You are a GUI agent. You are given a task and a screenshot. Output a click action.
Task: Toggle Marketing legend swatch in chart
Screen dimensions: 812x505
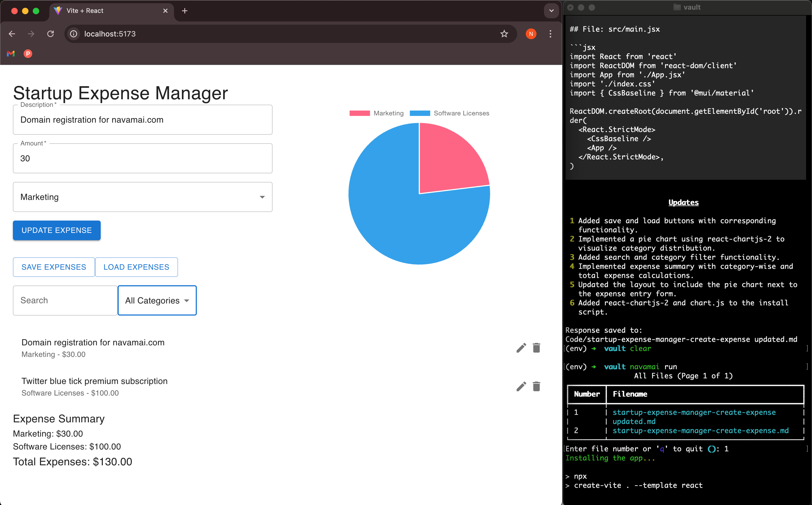point(360,113)
